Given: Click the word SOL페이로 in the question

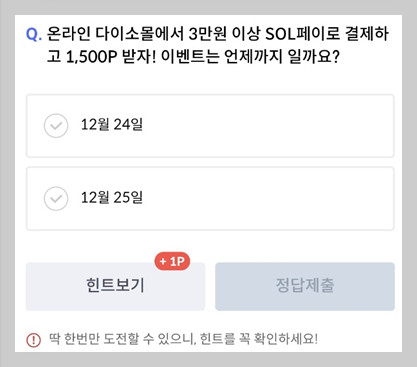Looking at the screenshot, I should (302, 34).
